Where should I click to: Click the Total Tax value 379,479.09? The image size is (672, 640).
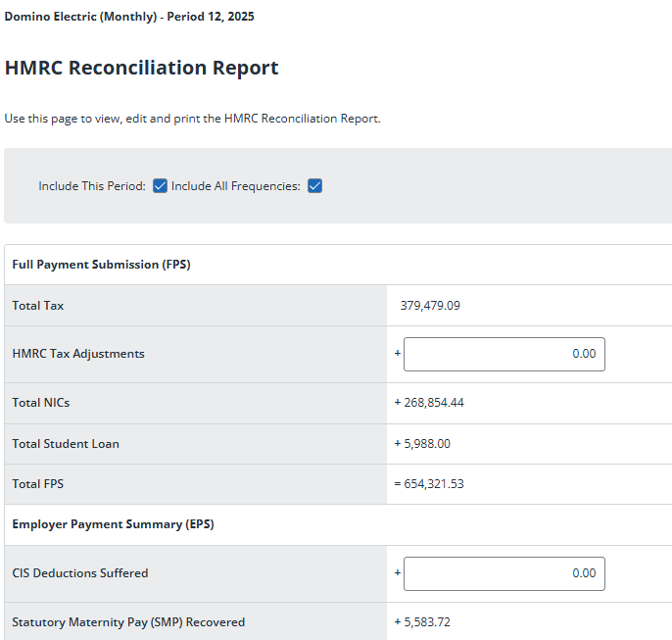point(430,306)
